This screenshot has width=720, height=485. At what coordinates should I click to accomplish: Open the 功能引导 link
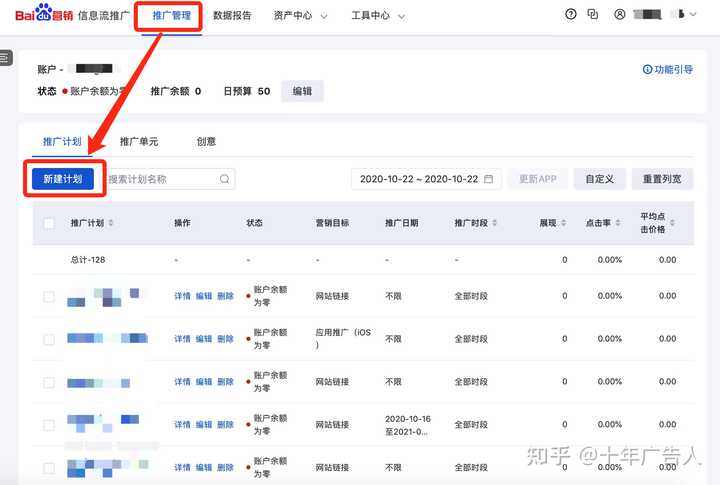click(668, 69)
